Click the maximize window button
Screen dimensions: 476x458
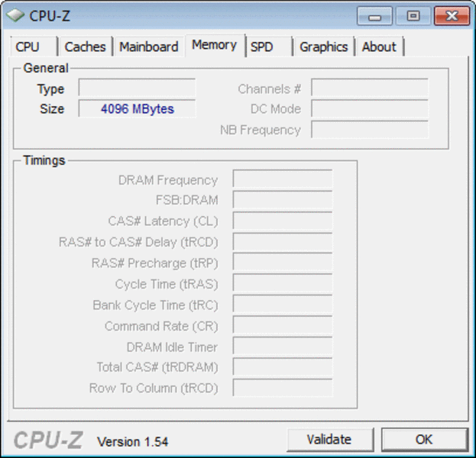413,16
